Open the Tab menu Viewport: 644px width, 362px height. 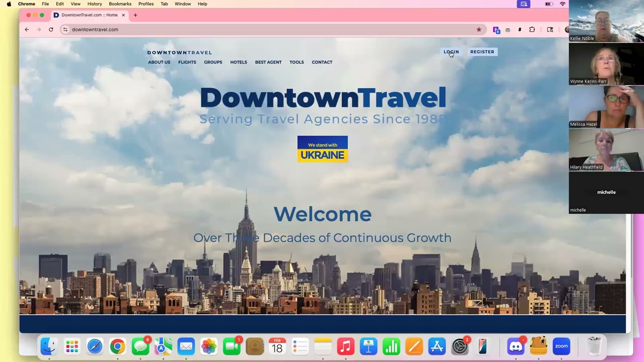coord(164,4)
